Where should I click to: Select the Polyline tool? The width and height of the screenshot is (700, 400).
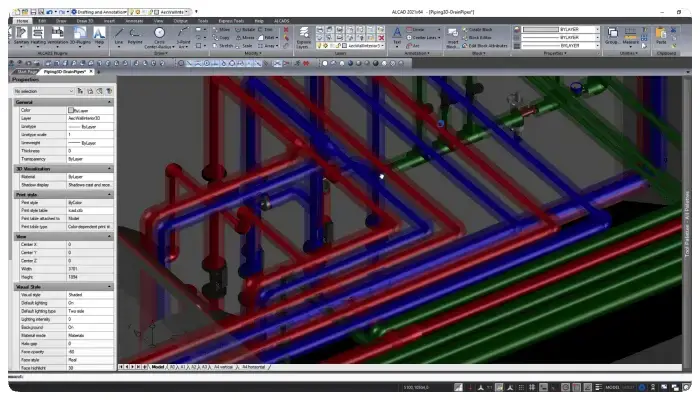coord(135,36)
